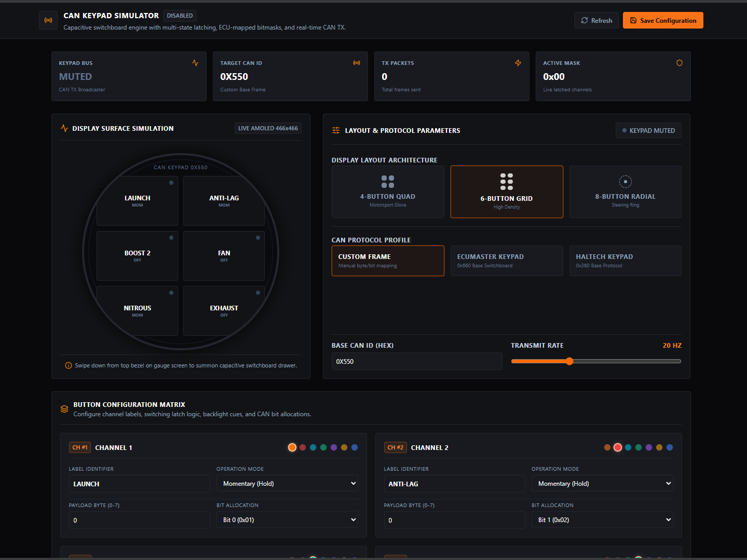Click Channel 1 Payload Byte field
This screenshot has height=560, width=747.
tap(140, 520)
